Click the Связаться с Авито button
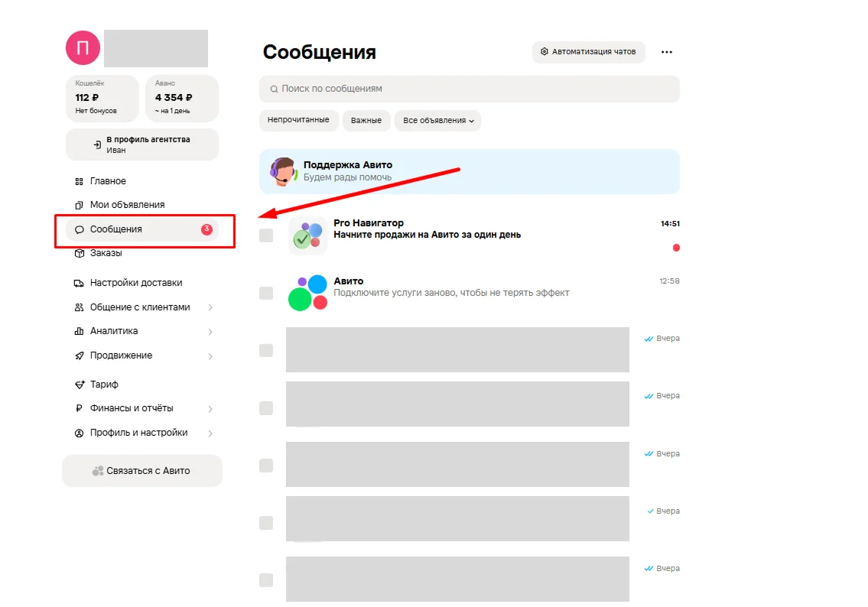The width and height of the screenshot is (868, 607). (142, 471)
